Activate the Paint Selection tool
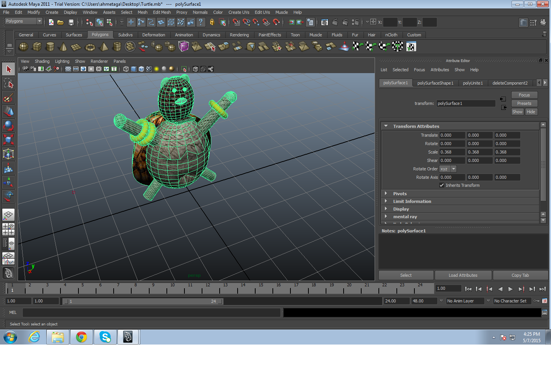 (8, 98)
